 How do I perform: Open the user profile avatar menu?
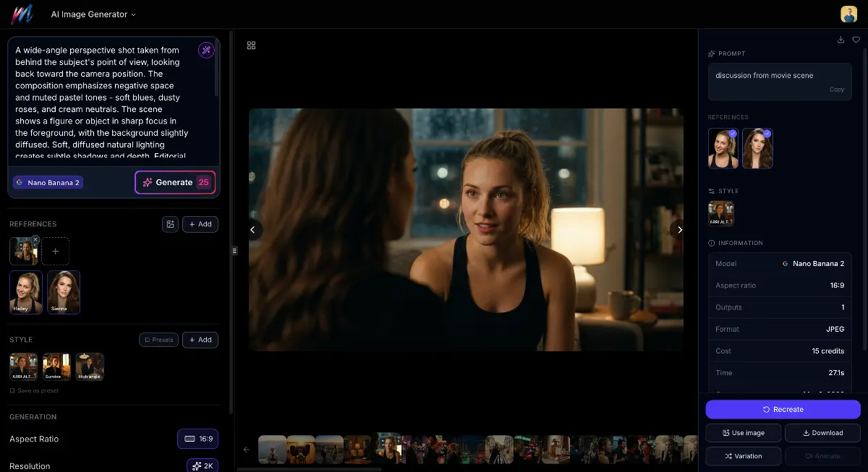[x=848, y=14]
